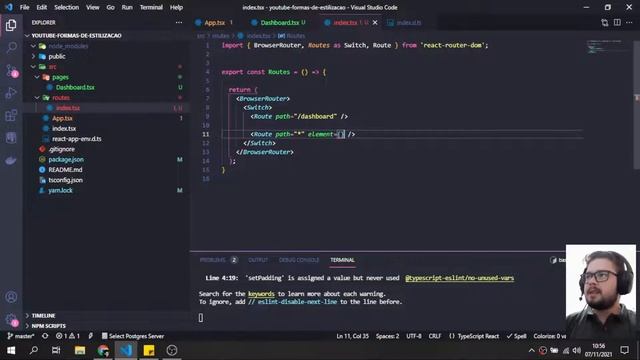Open the File menu
This screenshot has height=360, width=640.
coord(24,7)
